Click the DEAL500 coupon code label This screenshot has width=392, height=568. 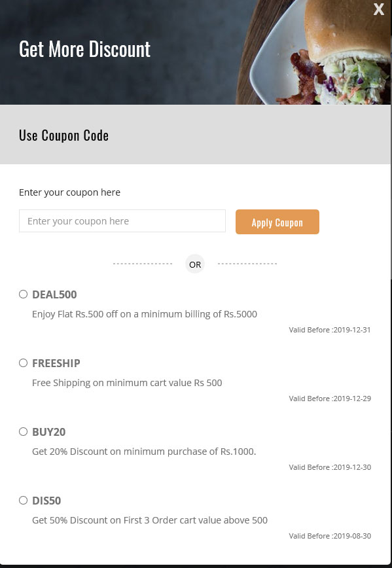coord(54,294)
